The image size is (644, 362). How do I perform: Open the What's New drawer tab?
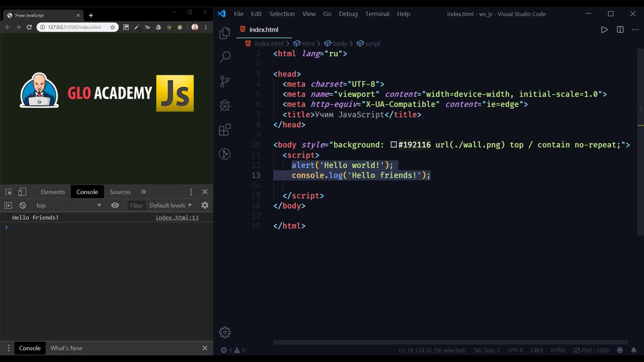pyautogui.click(x=66, y=348)
